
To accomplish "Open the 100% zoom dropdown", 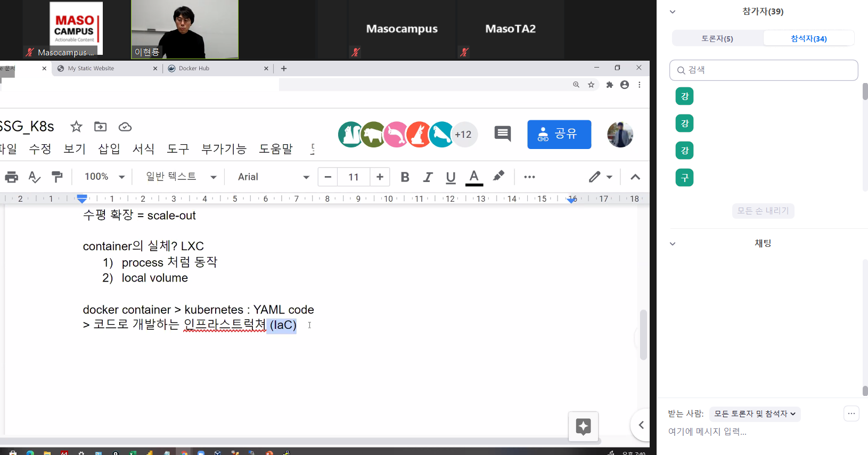I will [104, 177].
